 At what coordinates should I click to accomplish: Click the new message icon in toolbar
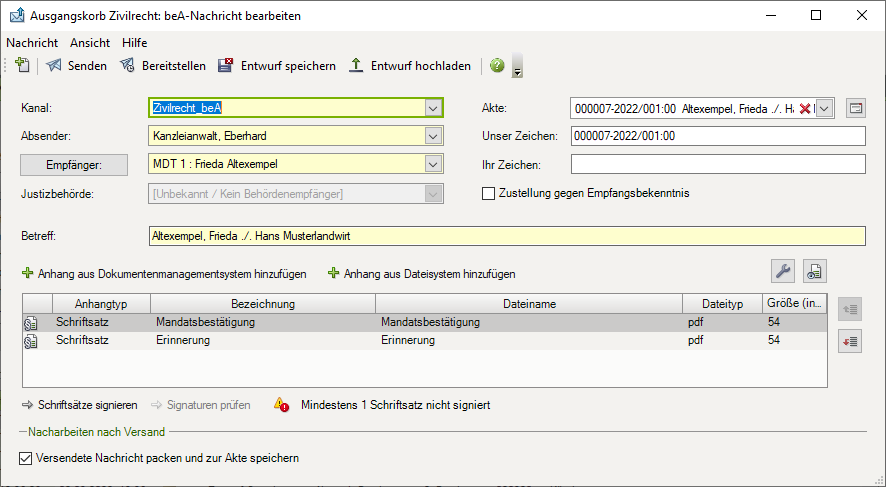coord(22,65)
